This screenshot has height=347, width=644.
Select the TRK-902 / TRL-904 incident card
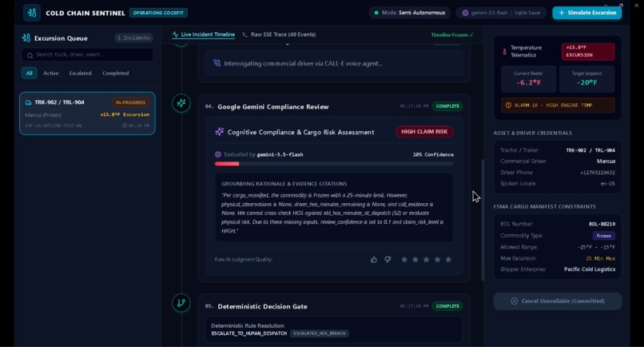click(x=87, y=113)
